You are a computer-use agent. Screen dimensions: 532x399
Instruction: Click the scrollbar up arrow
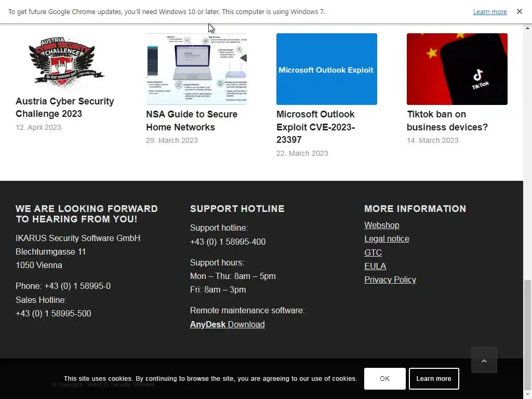(x=527, y=28)
